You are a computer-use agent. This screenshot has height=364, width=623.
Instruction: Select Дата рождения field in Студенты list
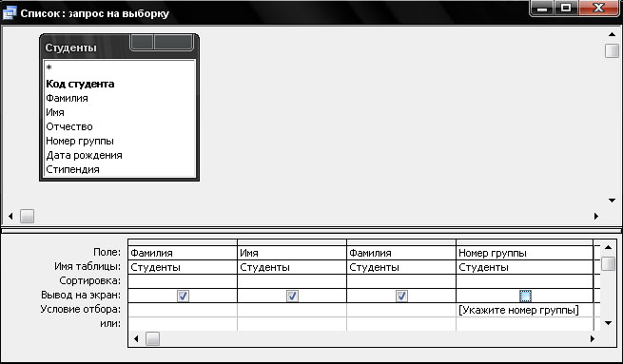click(x=119, y=155)
